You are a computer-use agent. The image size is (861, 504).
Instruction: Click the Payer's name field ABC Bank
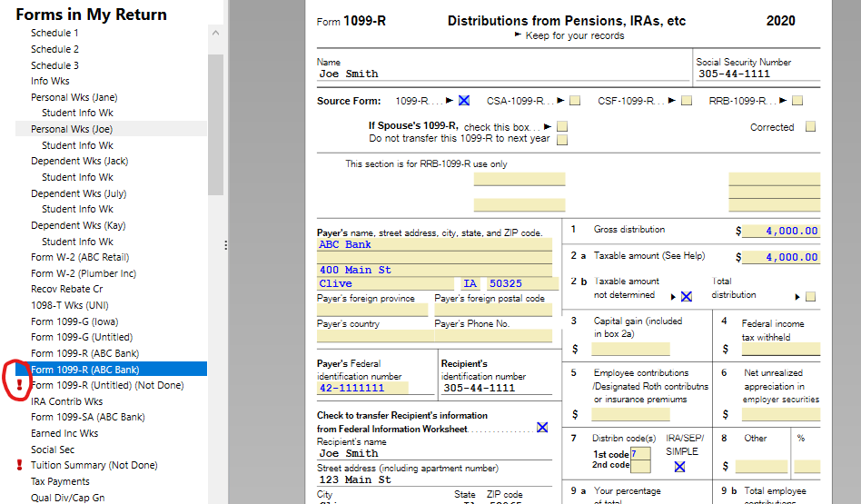click(434, 245)
